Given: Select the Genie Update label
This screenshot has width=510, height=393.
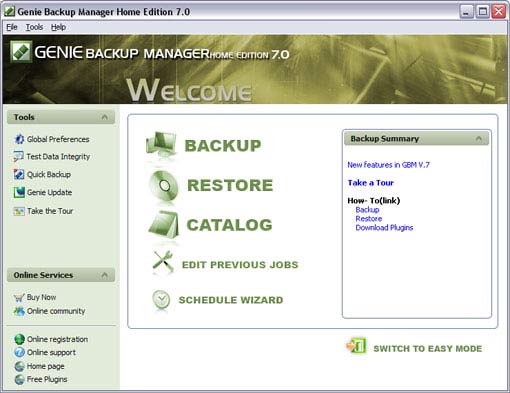Looking at the screenshot, I should click(x=49, y=192).
